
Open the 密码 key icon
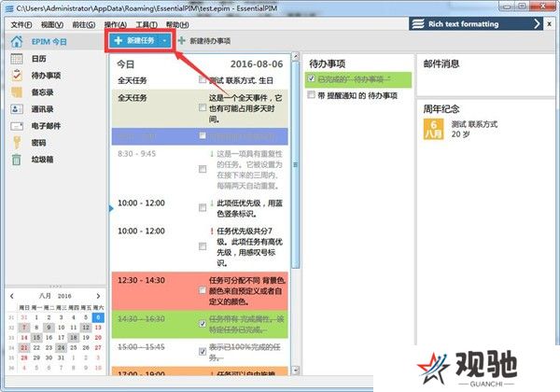(x=17, y=143)
